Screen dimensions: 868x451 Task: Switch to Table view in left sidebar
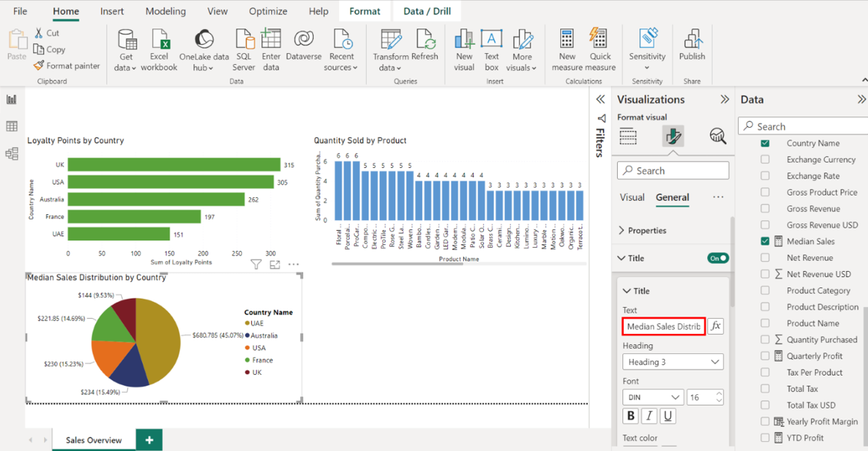[12, 127]
